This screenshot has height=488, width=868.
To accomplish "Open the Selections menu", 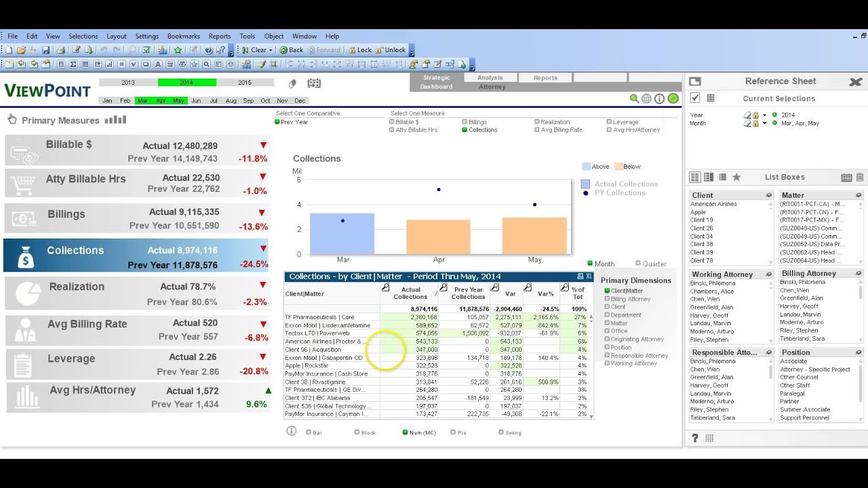I will click(x=83, y=37).
